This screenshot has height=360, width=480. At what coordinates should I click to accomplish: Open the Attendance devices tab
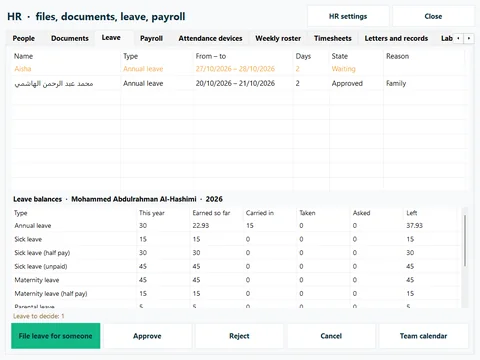(x=210, y=38)
